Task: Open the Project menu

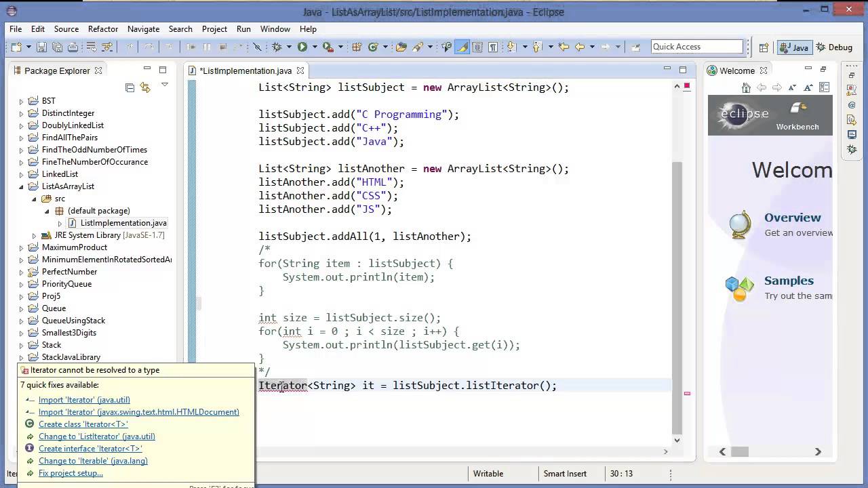Action: point(214,29)
